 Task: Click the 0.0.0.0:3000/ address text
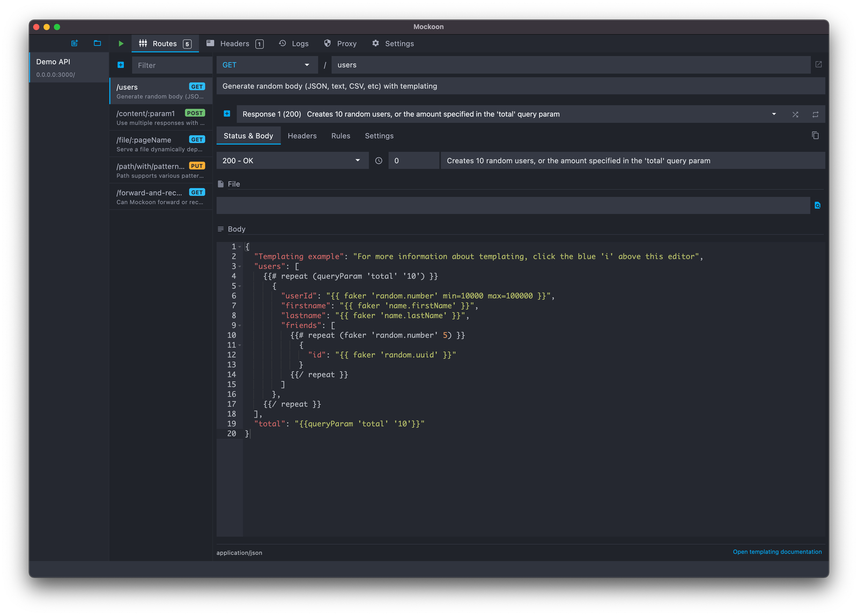click(x=56, y=75)
